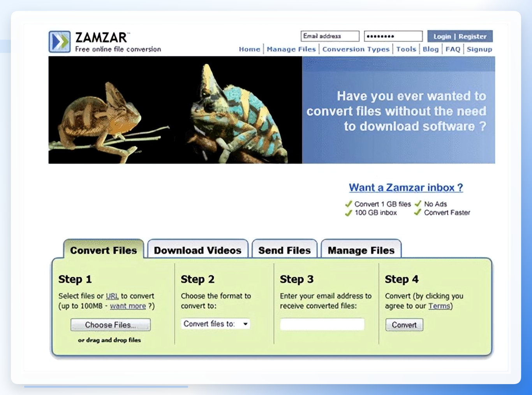
Task: Click the 'Step 3' heading
Action: pyautogui.click(x=297, y=279)
